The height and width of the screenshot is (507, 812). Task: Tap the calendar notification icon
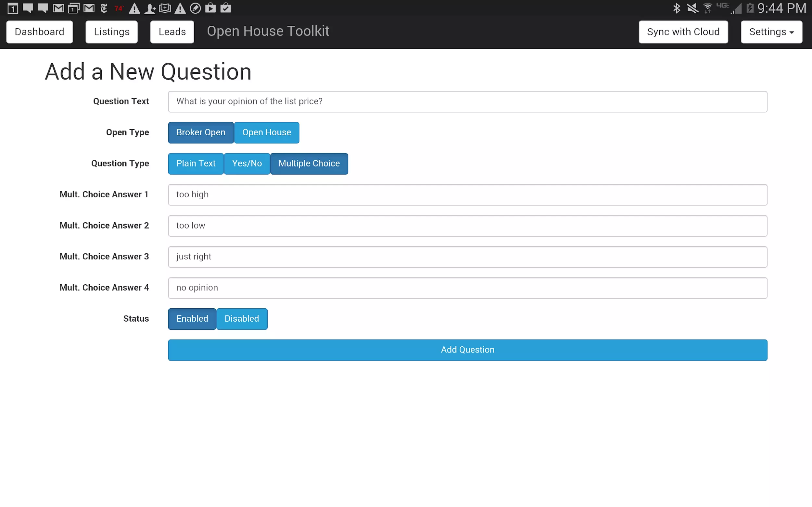click(x=13, y=8)
